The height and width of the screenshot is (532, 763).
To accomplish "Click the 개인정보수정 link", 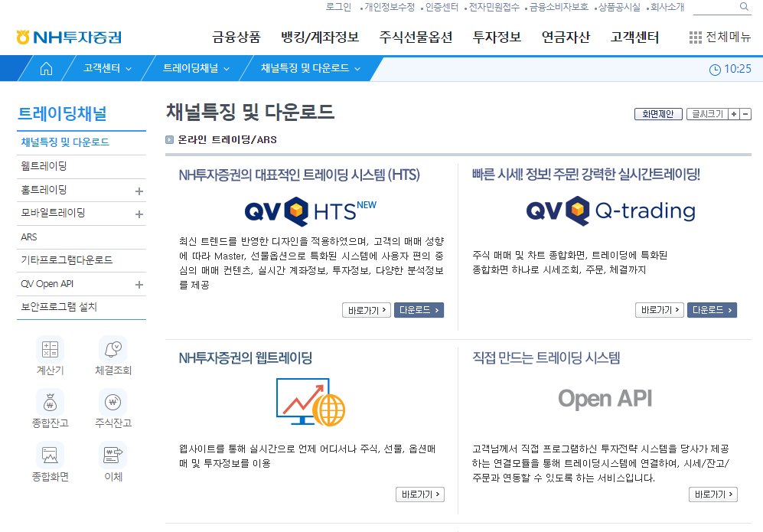I will point(390,7).
